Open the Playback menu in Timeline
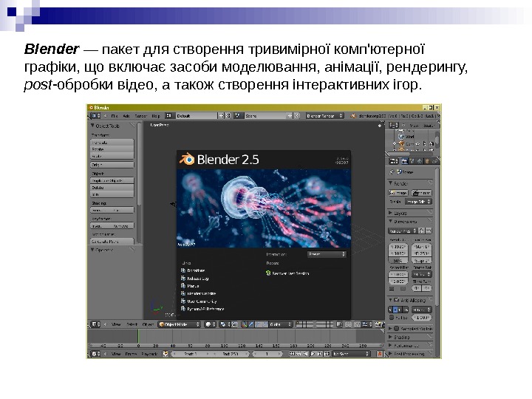Viewport: 532px width, 399px height. coord(149,354)
